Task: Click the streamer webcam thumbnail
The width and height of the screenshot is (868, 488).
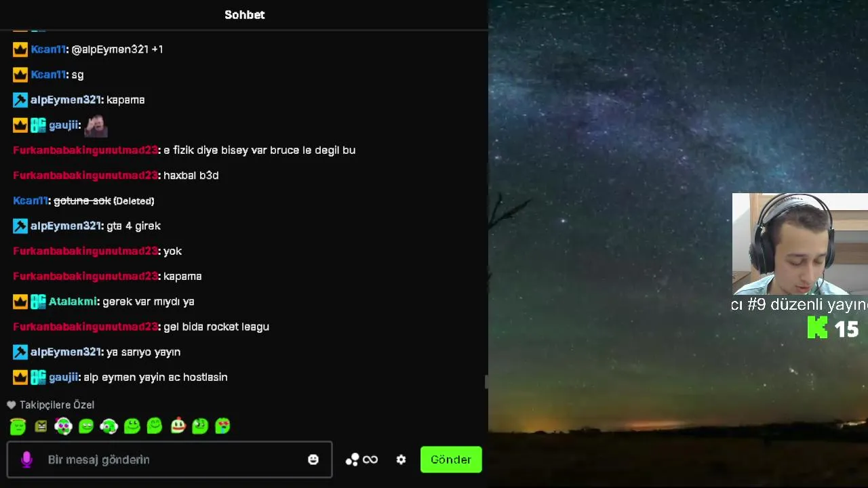Action: (800, 244)
